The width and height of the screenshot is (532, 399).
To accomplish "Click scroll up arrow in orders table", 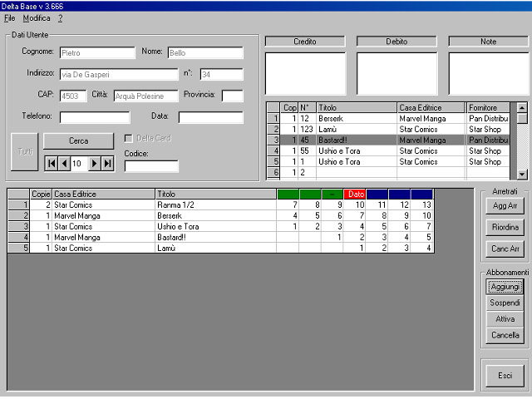I will click(522, 108).
